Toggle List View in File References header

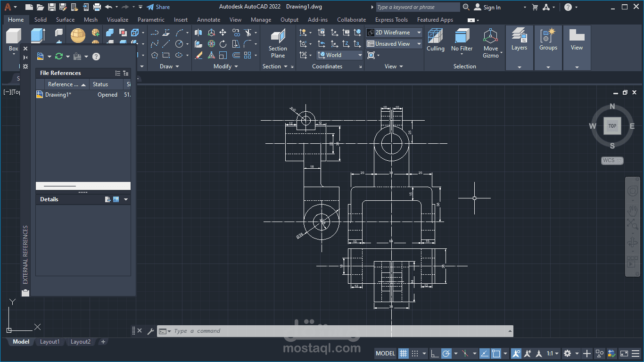click(x=118, y=73)
